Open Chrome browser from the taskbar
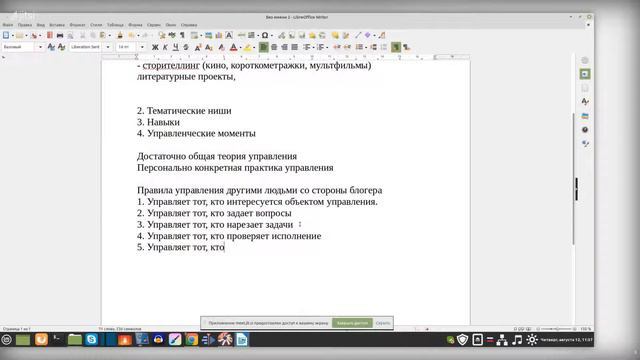Image resolution: width=640 pixels, height=360 pixels. click(191, 339)
